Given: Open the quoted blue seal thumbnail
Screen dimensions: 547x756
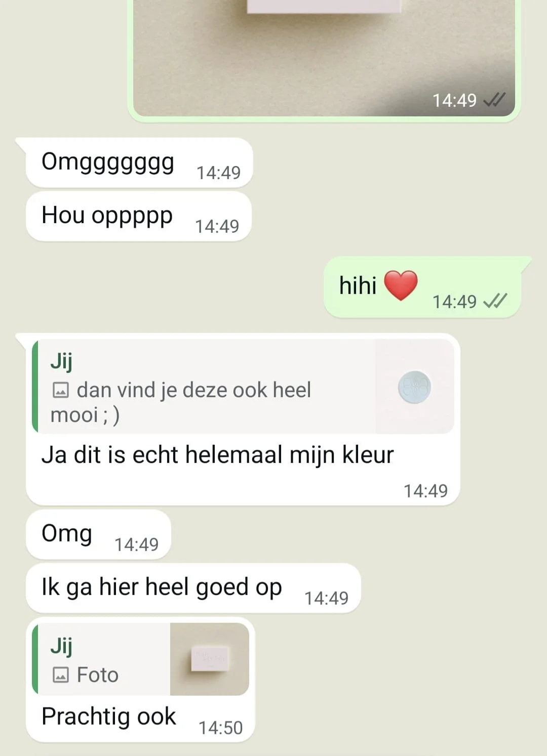Looking at the screenshot, I should [414, 387].
